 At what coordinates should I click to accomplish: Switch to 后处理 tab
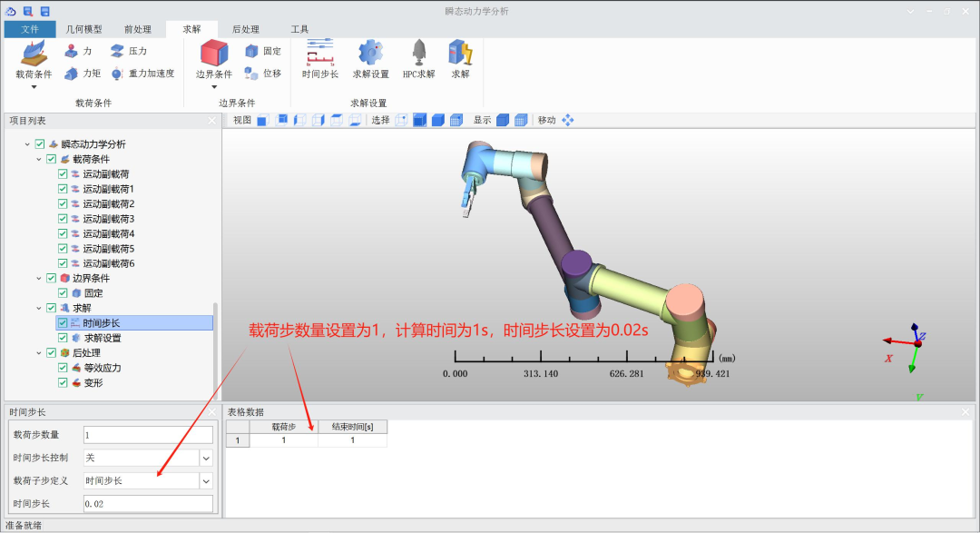point(246,29)
